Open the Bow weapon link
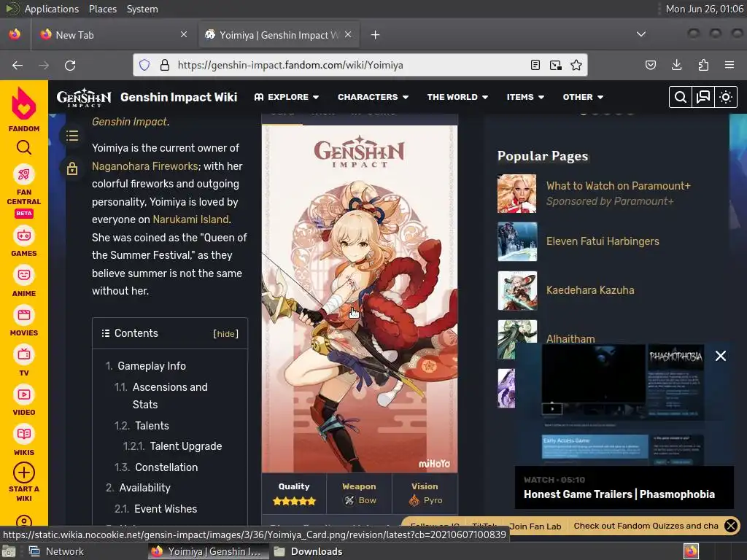The width and height of the screenshot is (747, 560). coord(367,500)
